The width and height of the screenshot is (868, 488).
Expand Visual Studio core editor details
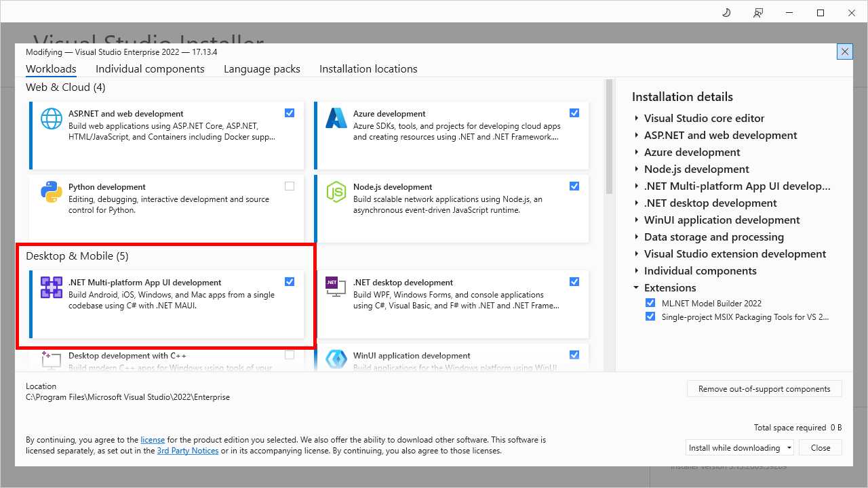click(x=637, y=118)
